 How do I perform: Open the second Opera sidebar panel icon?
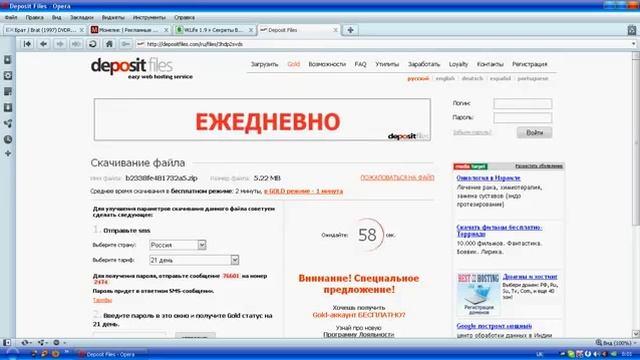[x=8, y=76]
